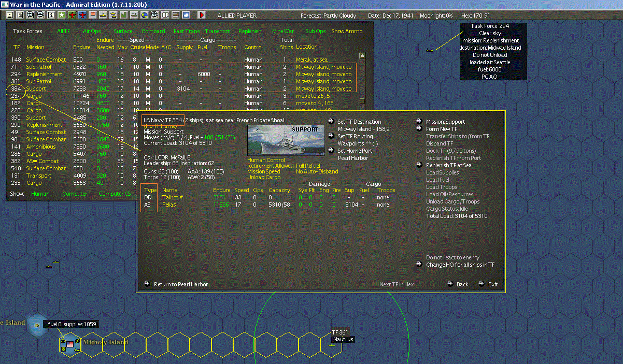Open the globe toolbar icon
623x364 pixels.
click(x=144, y=15)
